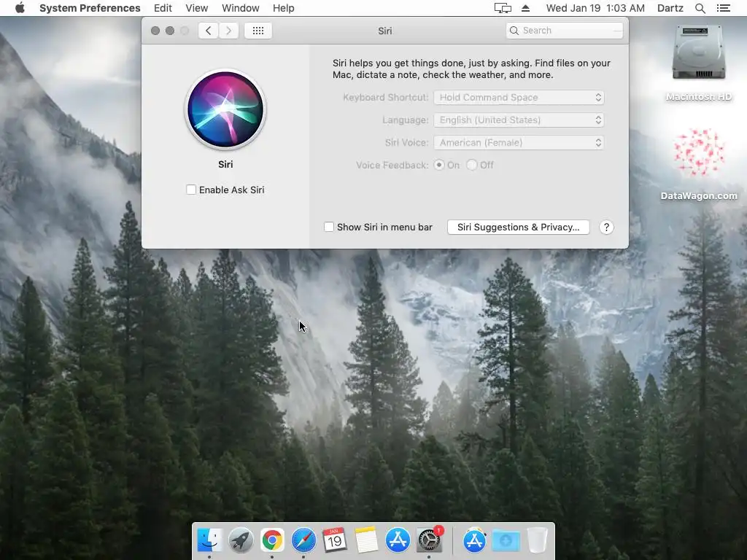
Task: Open blue App Store icon left of System Preferences
Action: pyautogui.click(x=398, y=540)
